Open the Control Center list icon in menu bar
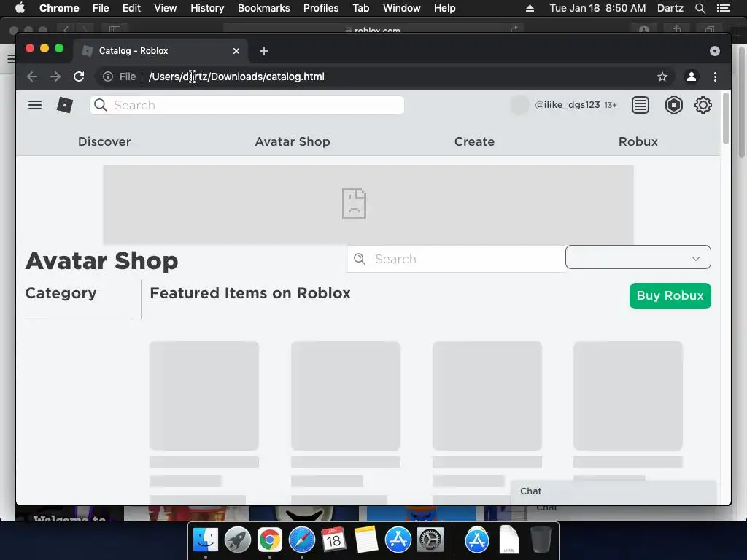The height and width of the screenshot is (560, 747). click(723, 8)
